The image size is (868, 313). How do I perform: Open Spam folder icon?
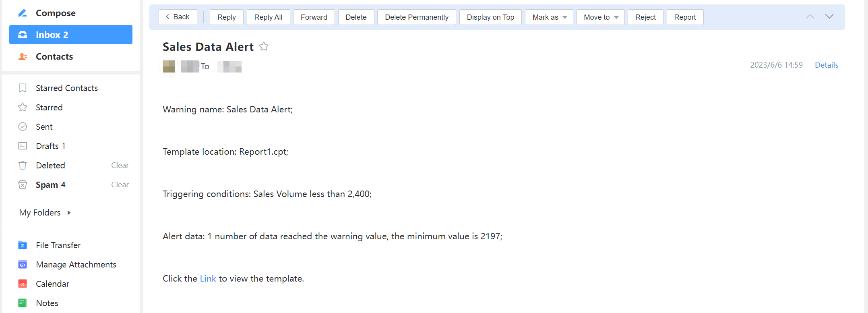(23, 184)
